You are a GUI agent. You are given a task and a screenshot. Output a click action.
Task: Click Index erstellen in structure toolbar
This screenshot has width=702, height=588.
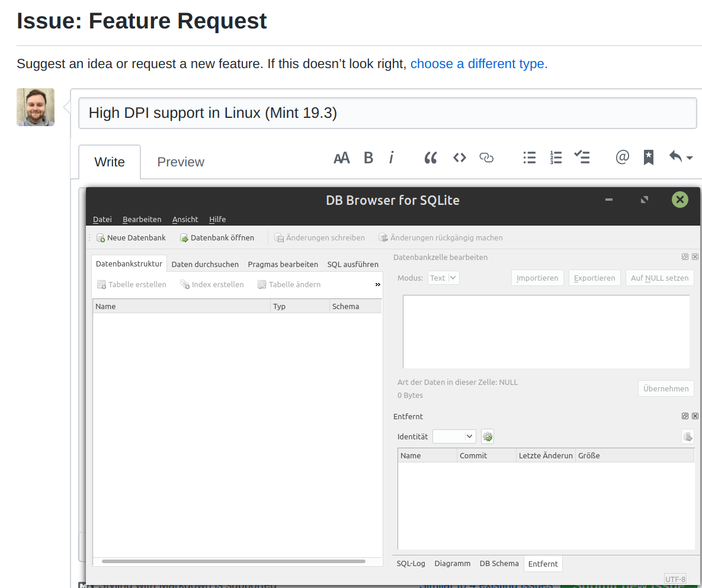coord(212,285)
